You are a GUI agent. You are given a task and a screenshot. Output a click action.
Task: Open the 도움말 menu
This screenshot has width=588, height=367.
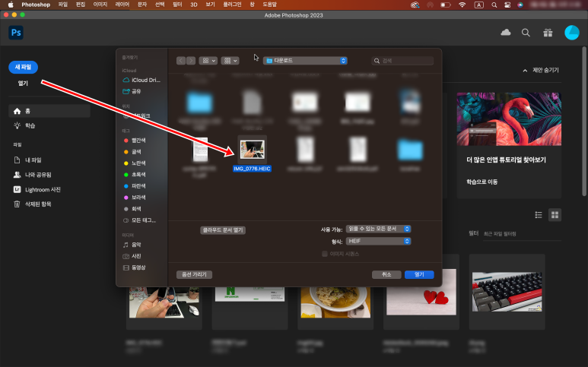[x=269, y=5]
